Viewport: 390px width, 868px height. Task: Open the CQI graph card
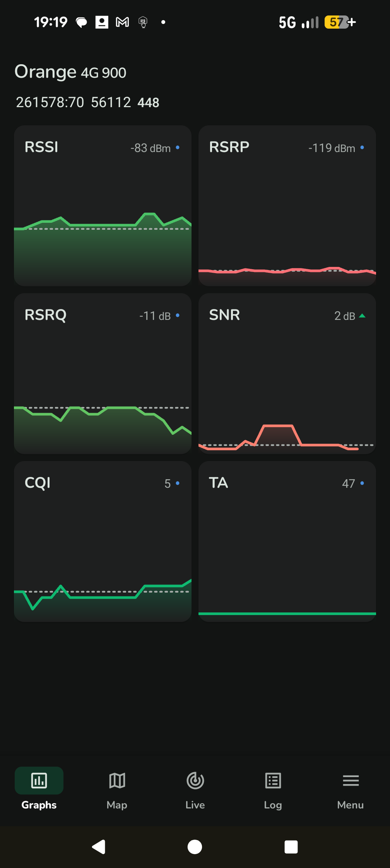tap(103, 542)
